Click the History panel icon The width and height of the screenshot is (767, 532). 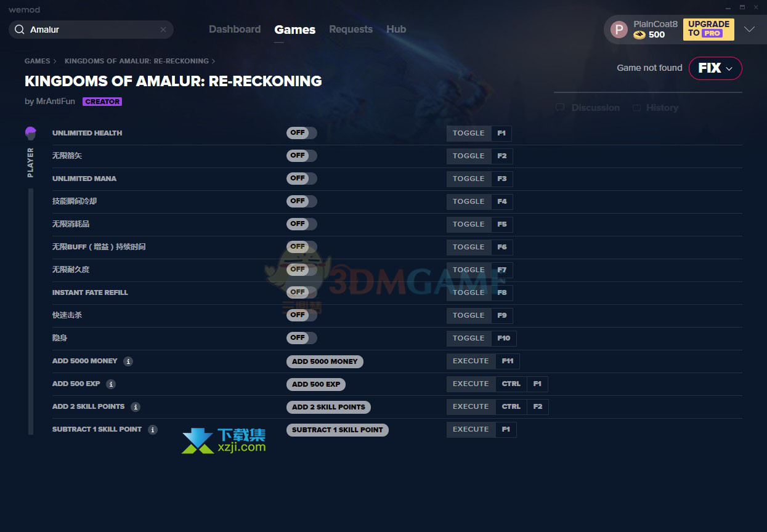pyautogui.click(x=636, y=108)
